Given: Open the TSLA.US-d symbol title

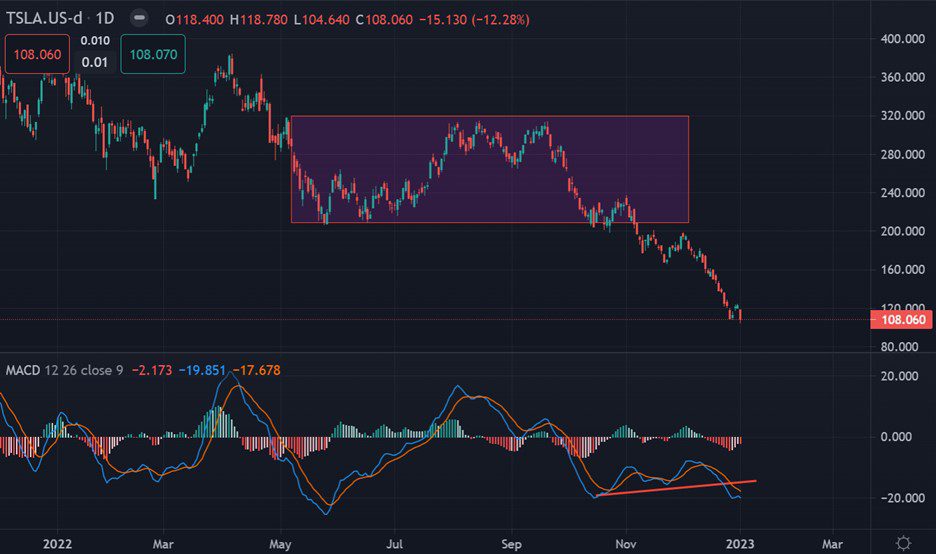Looking at the screenshot, I should pyautogui.click(x=44, y=19).
